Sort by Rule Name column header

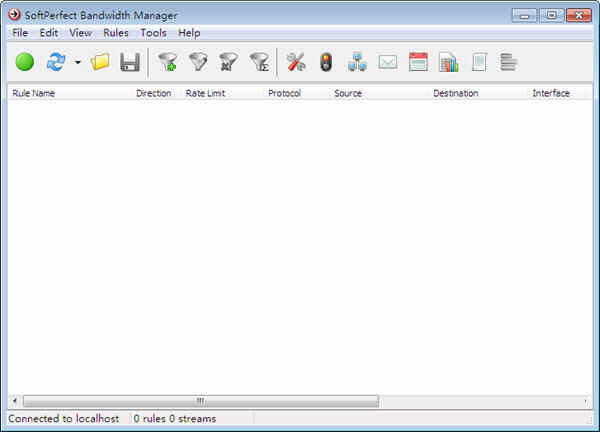click(34, 93)
